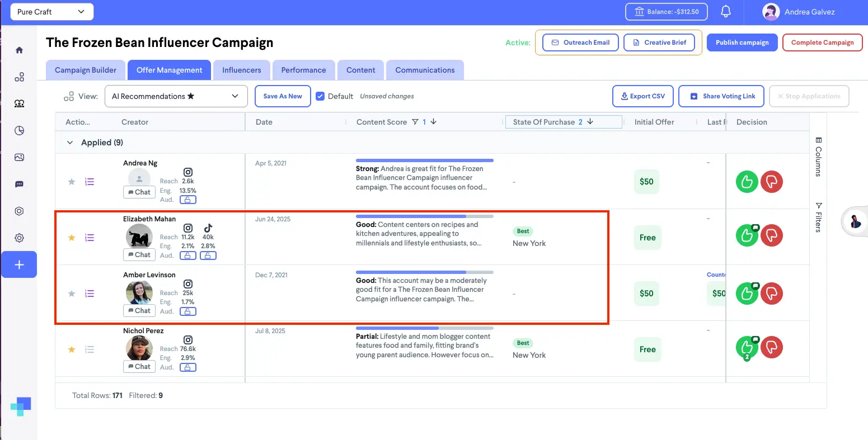Star Andrea Ng as a favorite
Viewport: 868px width, 440px height.
coord(72,182)
